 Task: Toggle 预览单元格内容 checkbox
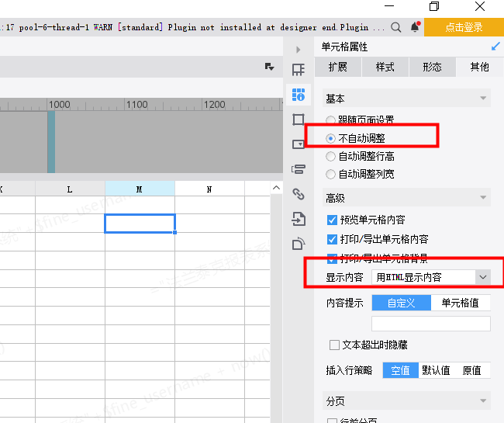click(x=332, y=220)
